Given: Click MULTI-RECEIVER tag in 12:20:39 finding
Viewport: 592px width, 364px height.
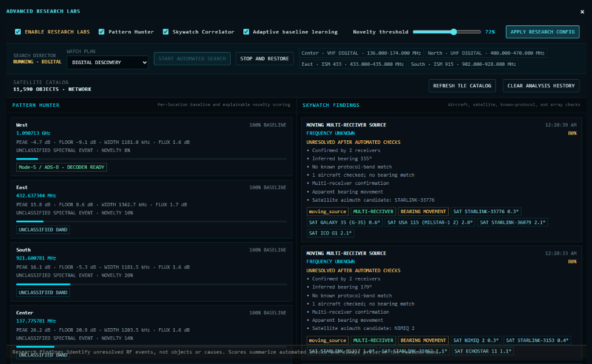Looking at the screenshot, I should 373,211.
